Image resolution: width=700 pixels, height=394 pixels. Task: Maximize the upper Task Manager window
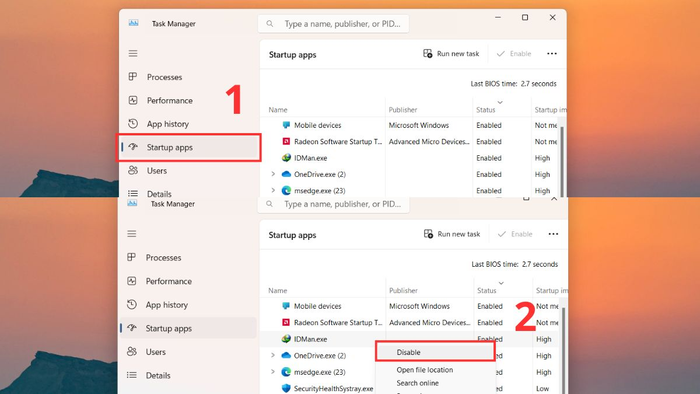click(525, 17)
